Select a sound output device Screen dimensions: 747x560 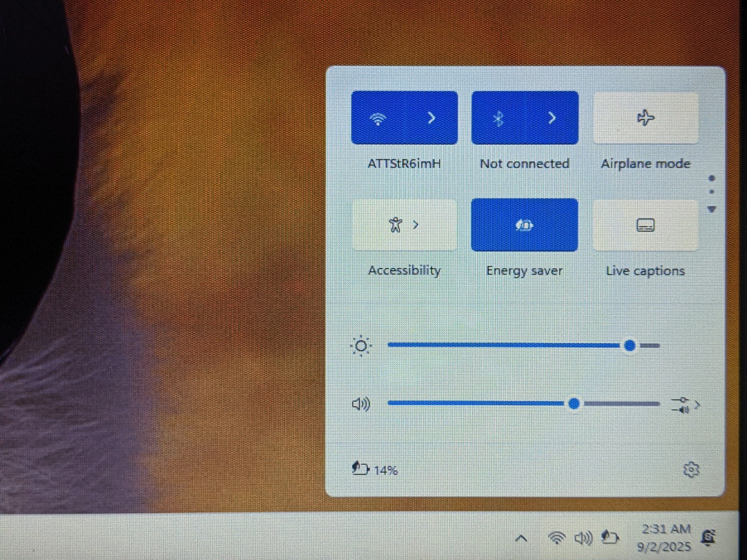[685, 405]
